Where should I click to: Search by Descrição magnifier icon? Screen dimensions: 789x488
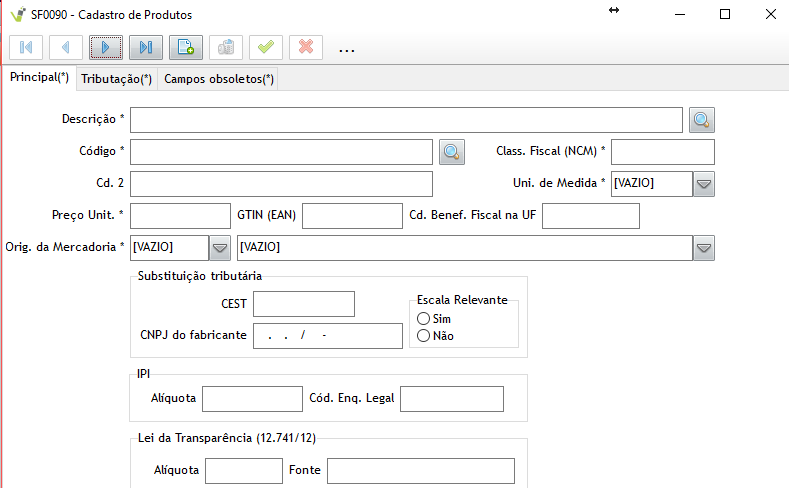click(x=702, y=120)
